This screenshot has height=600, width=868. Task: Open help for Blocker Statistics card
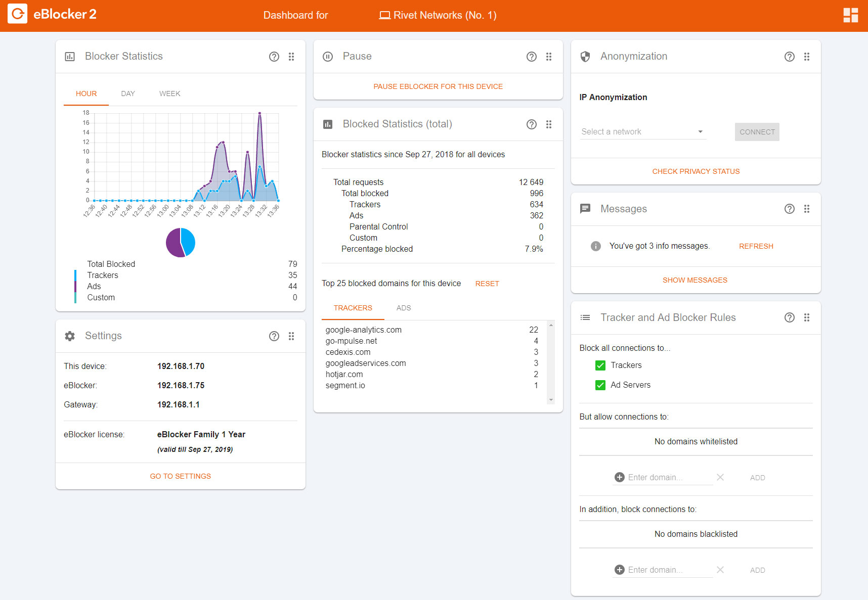pyautogui.click(x=274, y=57)
